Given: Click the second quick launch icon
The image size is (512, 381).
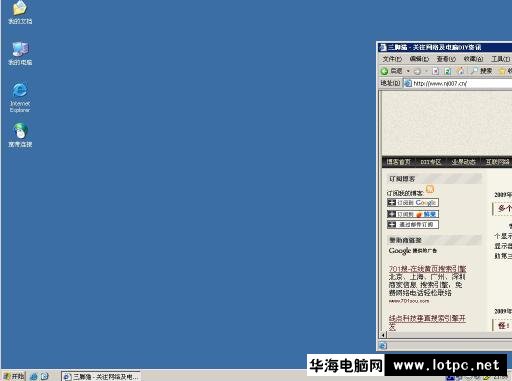Looking at the screenshot, I should tap(45, 377).
